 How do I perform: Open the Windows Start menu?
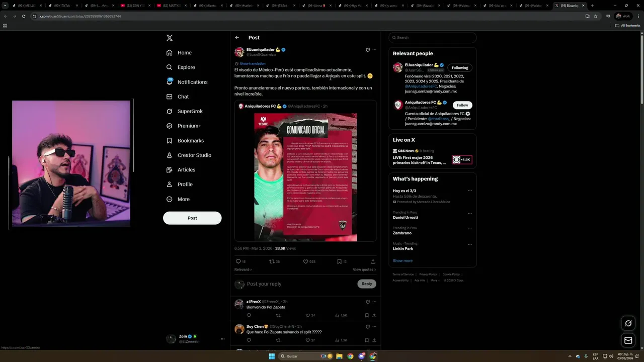[272, 356]
